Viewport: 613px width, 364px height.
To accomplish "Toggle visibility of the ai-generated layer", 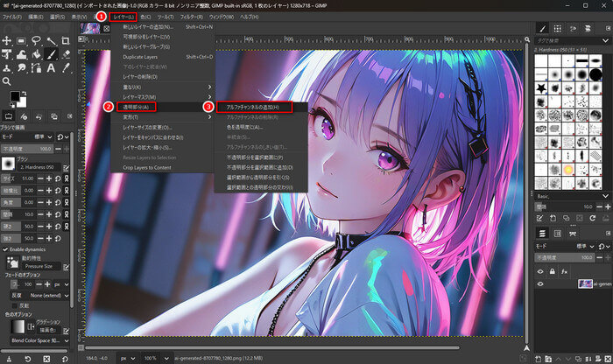I will click(540, 283).
